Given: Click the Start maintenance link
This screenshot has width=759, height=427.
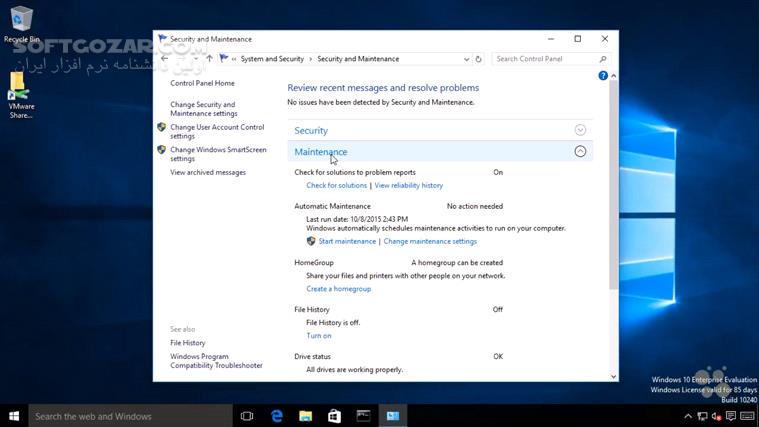Looking at the screenshot, I should [347, 241].
